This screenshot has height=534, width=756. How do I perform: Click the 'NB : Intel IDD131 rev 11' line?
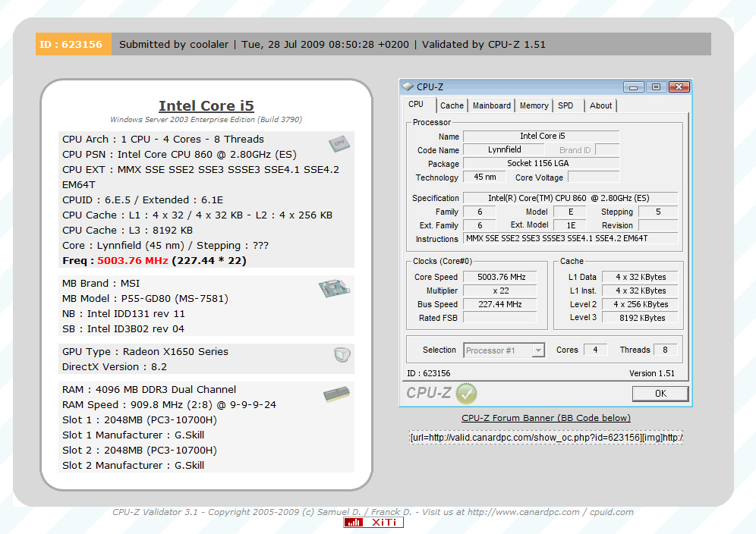click(124, 314)
